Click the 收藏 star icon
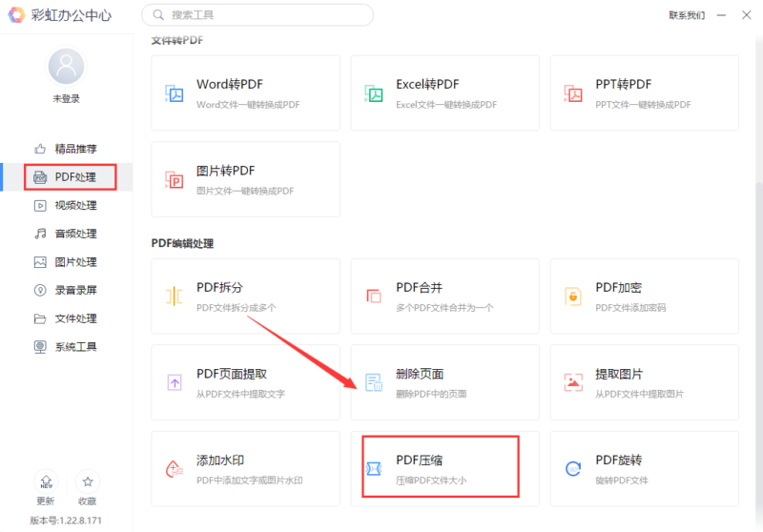 point(88,481)
